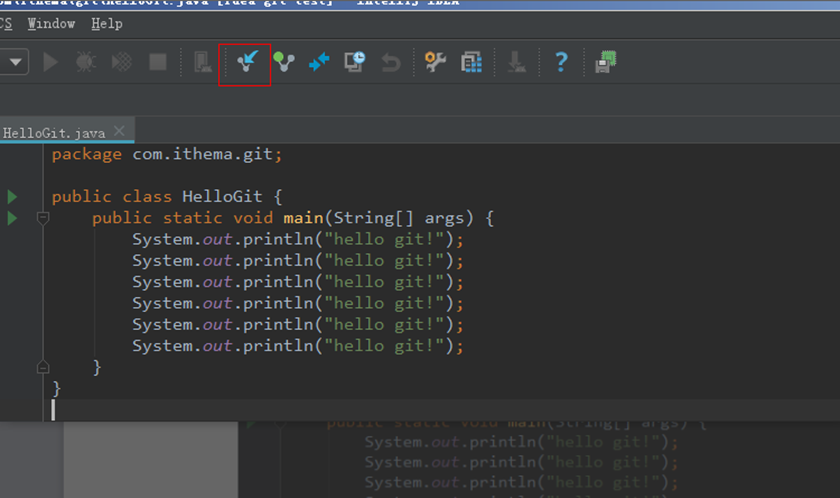Open Settings via the wrench icon
This screenshot has height=498, width=840.
click(435, 62)
